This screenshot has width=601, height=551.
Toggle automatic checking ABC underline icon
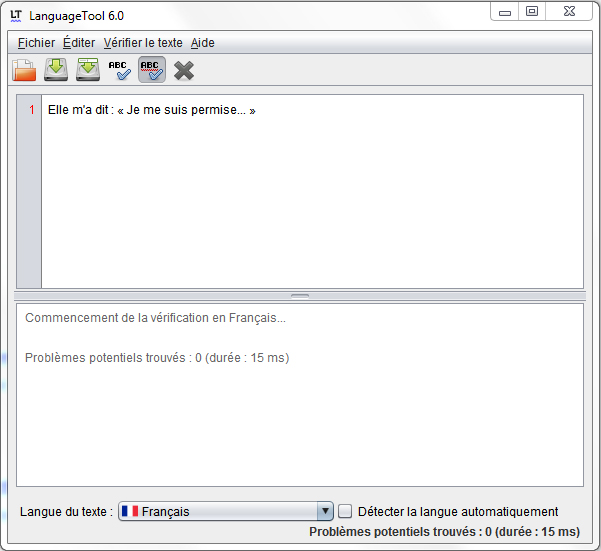click(152, 70)
